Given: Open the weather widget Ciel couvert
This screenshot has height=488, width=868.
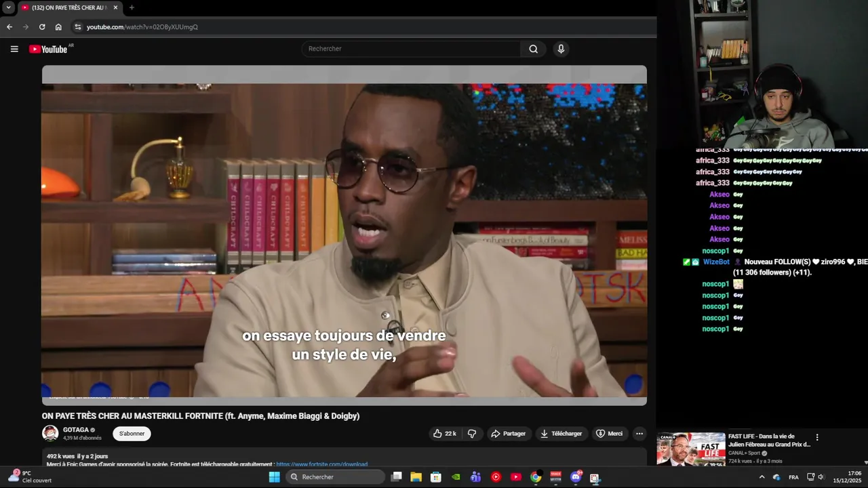Looking at the screenshot, I should [x=30, y=476].
